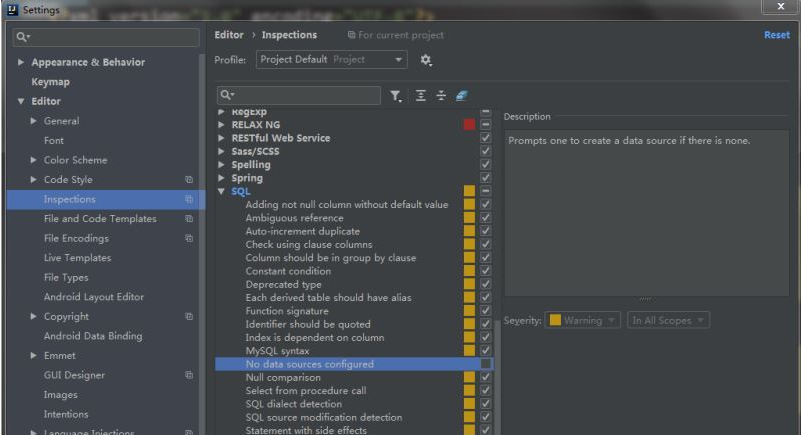Click the project-level icon beside GUI Designer

tap(189, 375)
